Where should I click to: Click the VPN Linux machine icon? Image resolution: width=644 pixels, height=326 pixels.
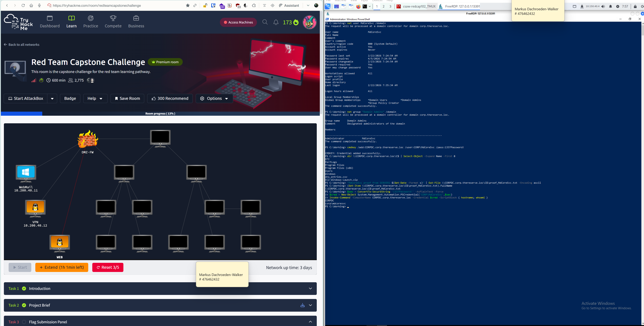[35, 208]
